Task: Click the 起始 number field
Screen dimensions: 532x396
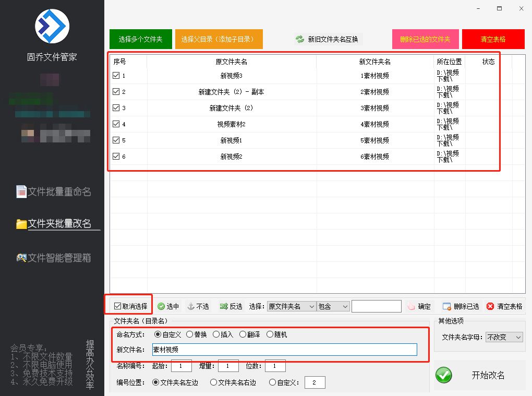Action: [x=182, y=366]
